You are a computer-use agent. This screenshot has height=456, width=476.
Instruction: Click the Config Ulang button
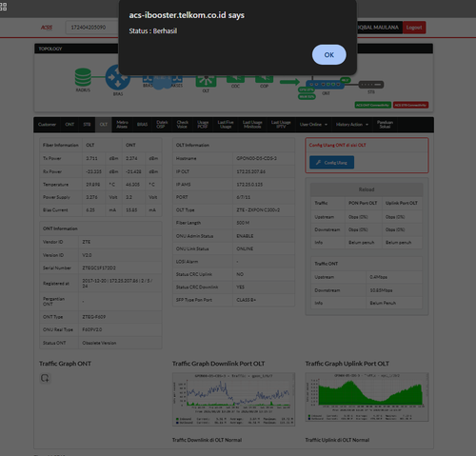coord(331,163)
